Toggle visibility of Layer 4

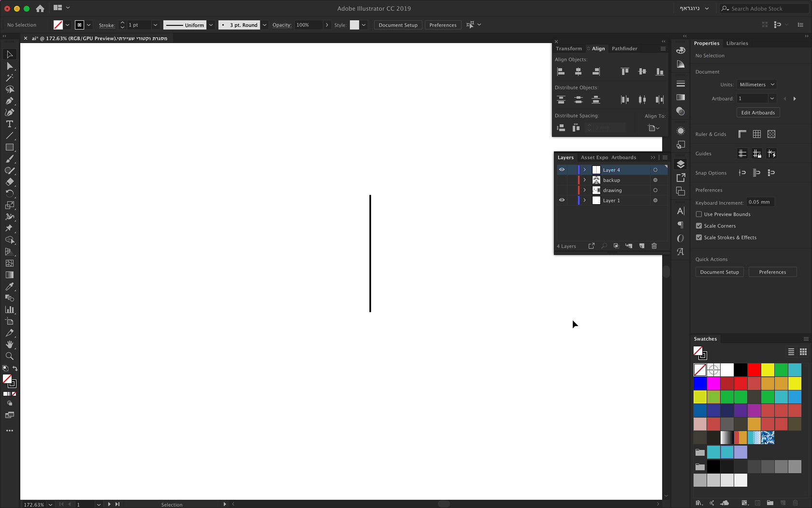(x=562, y=170)
